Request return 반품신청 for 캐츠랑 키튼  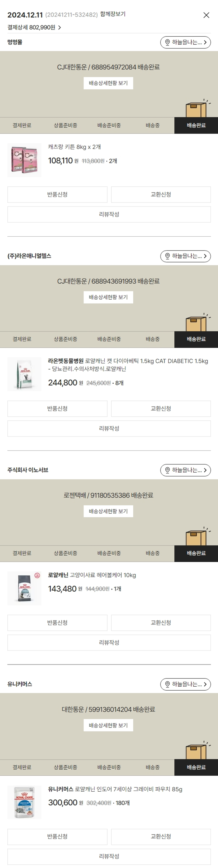(57, 195)
